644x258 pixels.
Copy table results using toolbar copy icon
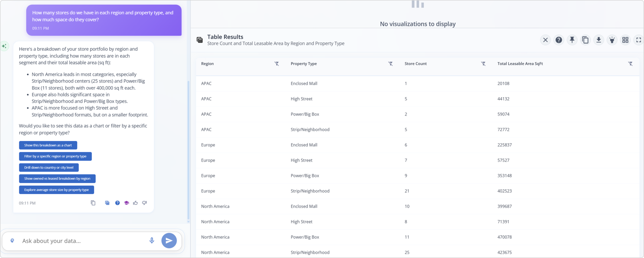pos(585,40)
